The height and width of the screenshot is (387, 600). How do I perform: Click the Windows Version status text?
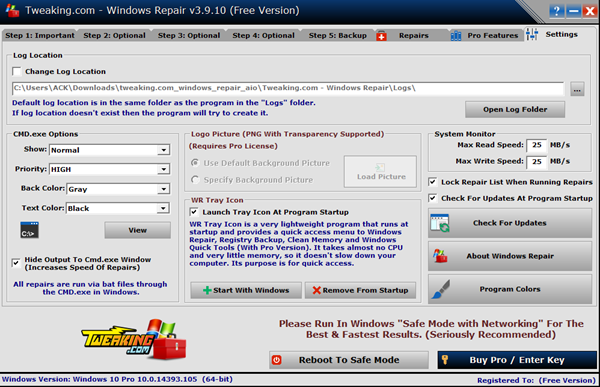[x=117, y=379]
